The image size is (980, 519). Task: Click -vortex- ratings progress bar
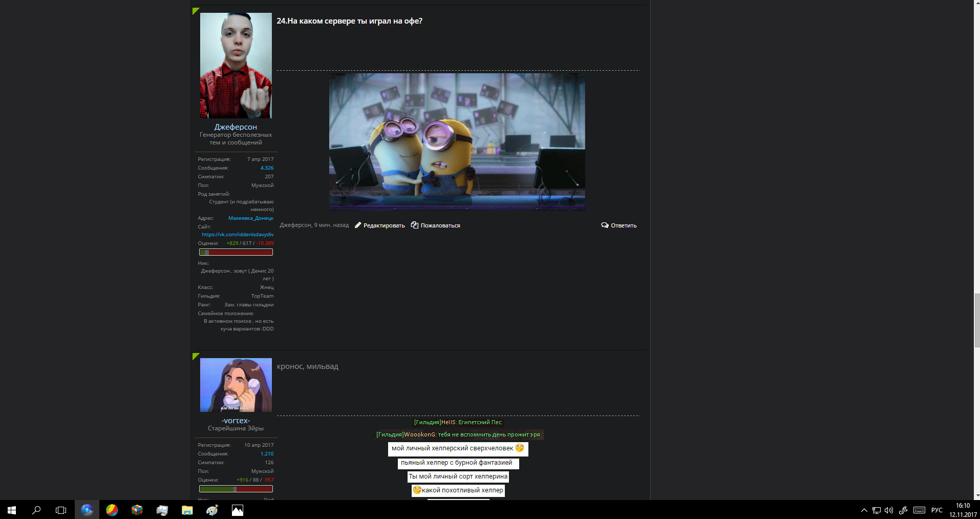[x=236, y=489]
